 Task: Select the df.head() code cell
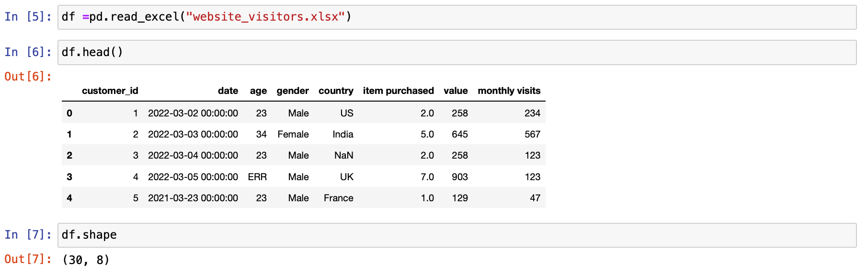[457, 52]
